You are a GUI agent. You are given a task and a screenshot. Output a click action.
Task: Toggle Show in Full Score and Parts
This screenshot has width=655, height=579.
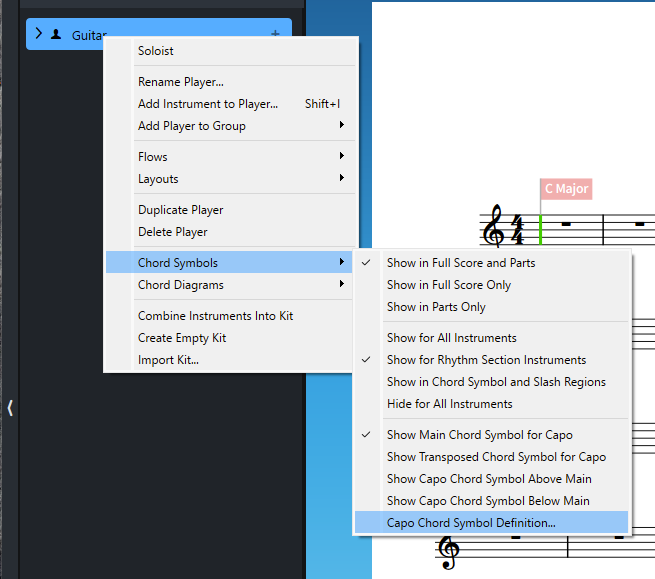tap(491, 263)
